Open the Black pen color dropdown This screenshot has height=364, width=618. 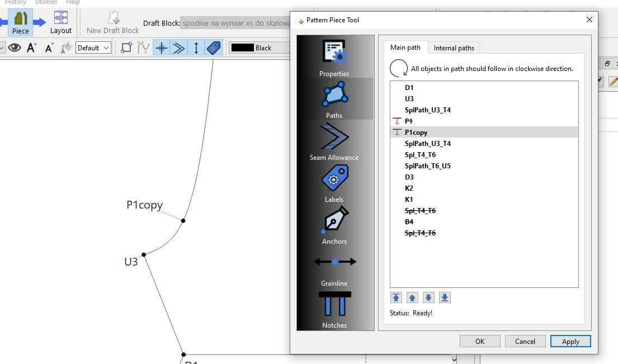point(259,48)
